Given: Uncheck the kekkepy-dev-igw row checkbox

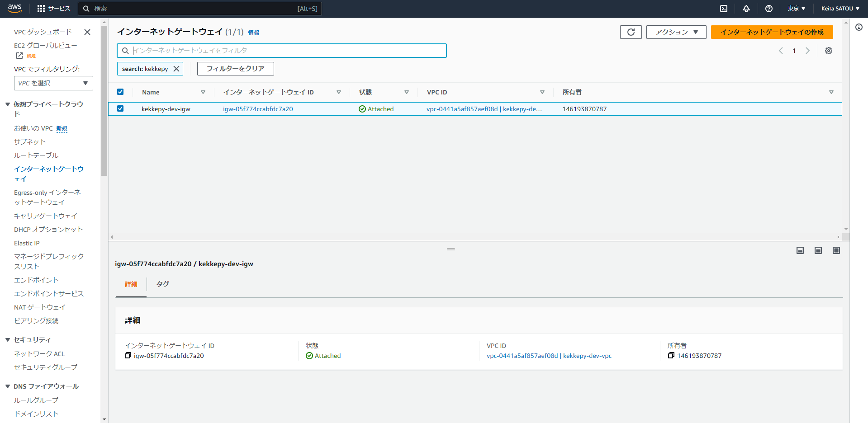Looking at the screenshot, I should [x=120, y=108].
